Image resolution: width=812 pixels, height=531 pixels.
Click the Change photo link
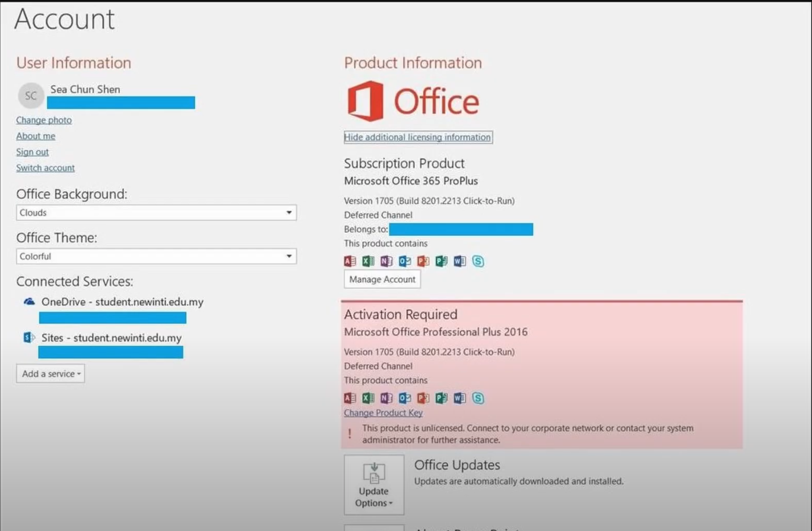click(x=44, y=120)
